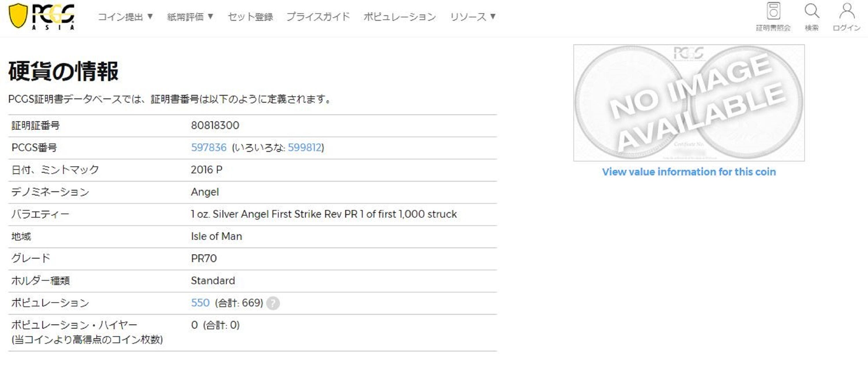Screen dimensions: 868x366
Task: Click the population count 550 link
Action: (x=200, y=303)
